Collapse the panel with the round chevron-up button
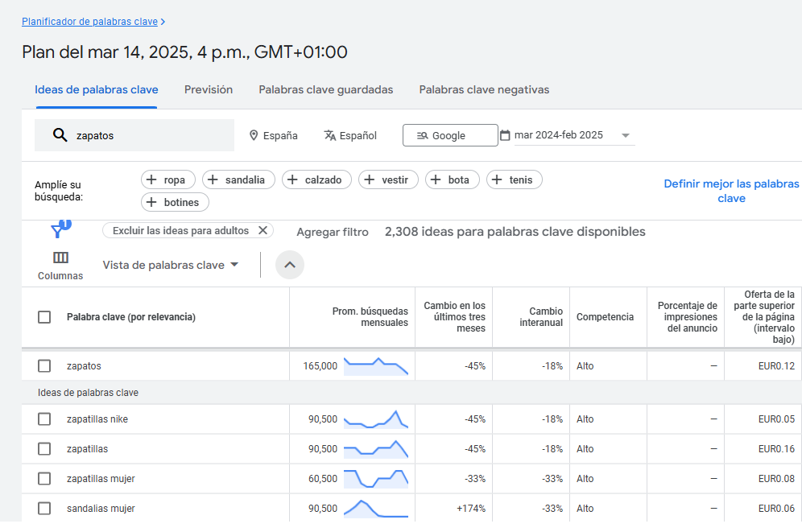The width and height of the screenshot is (802, 532). pos(290,265)
